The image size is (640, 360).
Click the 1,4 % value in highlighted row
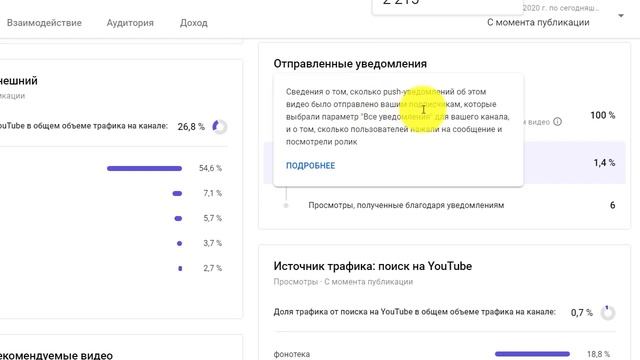point(604,163)
